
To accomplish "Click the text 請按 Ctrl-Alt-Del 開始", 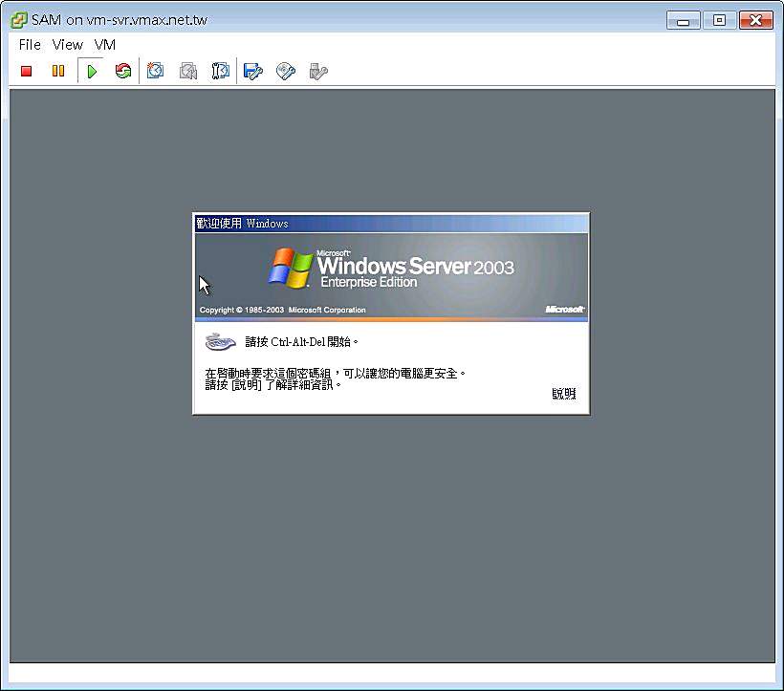I will (x=301, y=342).
